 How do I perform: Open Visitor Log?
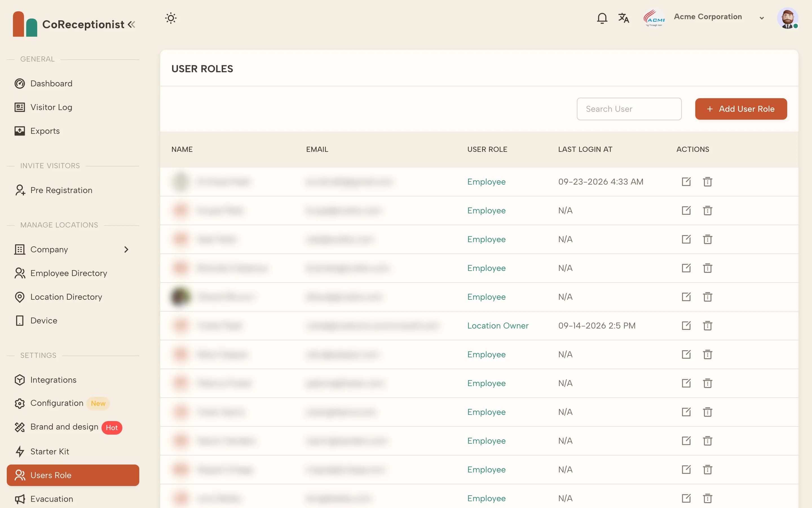pos(73,107)
